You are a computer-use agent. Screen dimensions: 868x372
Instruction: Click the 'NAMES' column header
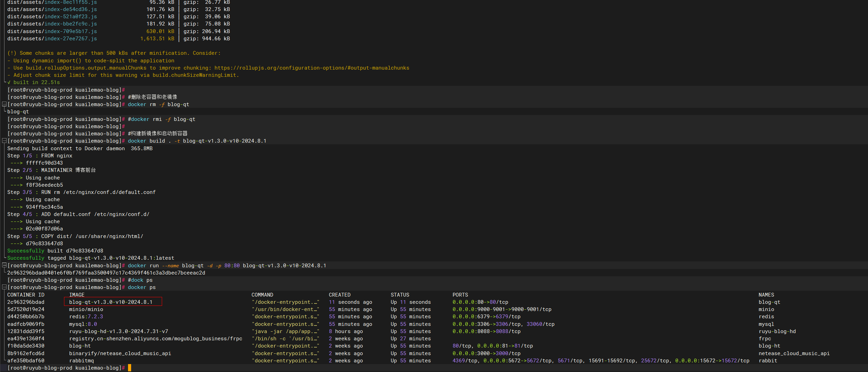click(766, 295)
